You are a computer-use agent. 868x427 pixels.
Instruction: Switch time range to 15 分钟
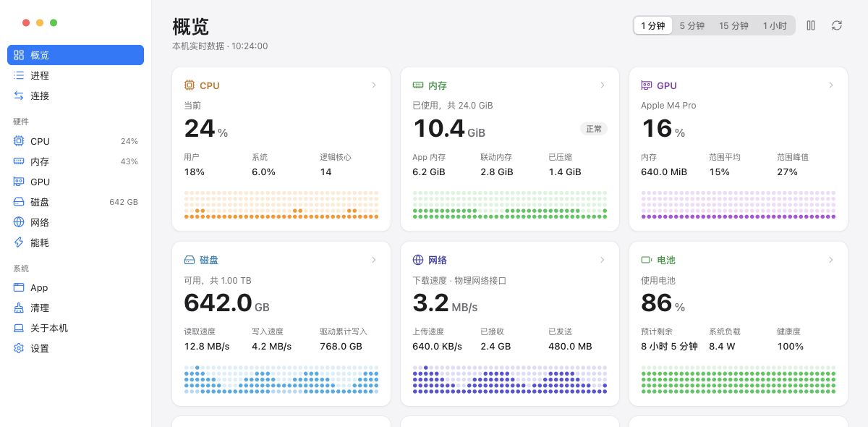pos(733,25)
